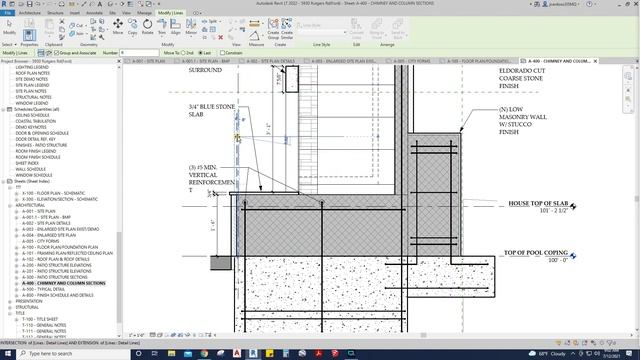The height and width of the screenshot is (360, 640).
Task: Switch to the A-001 Site Plan view tab
Action: coord(148,61)
